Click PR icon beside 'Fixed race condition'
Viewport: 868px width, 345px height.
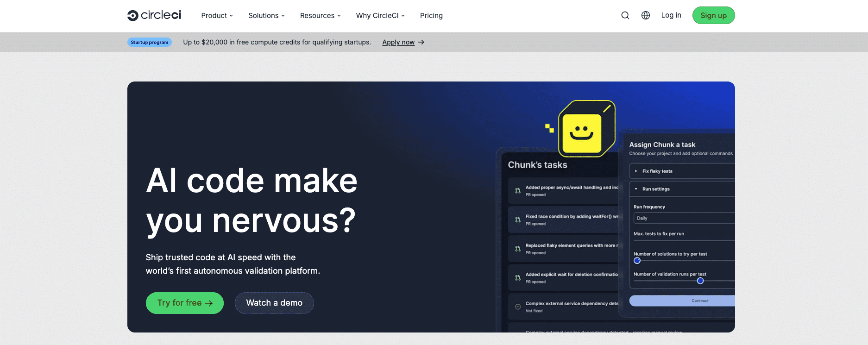(x=518, y=220)
